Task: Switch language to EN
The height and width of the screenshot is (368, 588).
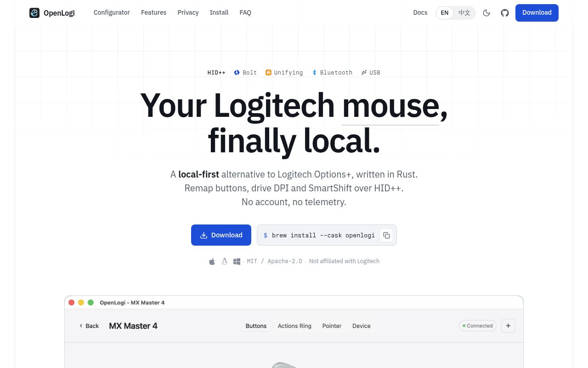Action: tap(445, 13)
